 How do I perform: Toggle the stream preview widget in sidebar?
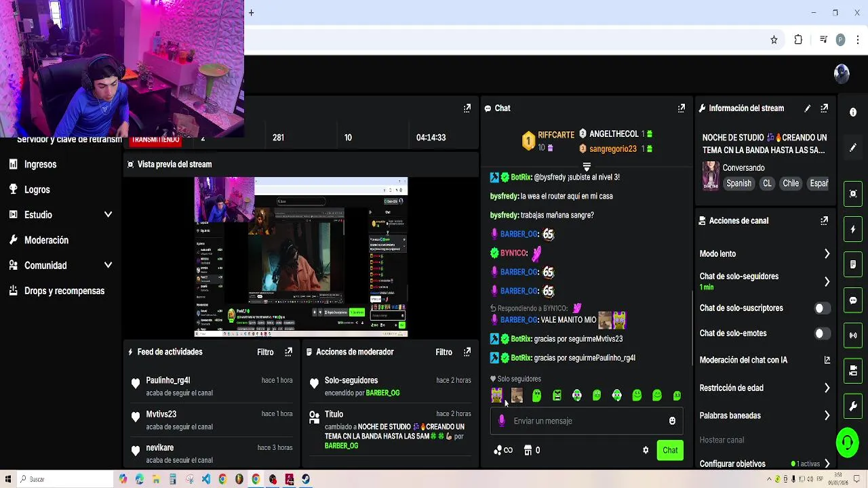853,194
